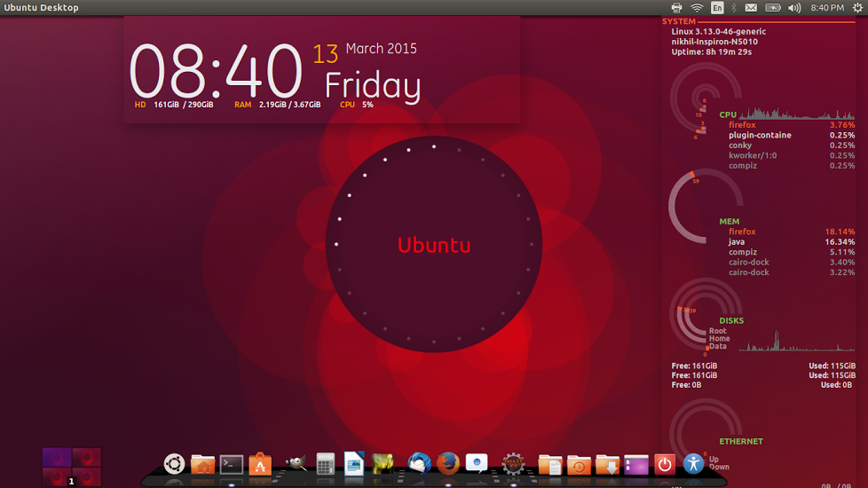Open the 8:40 PM clock menu

tap(827, 8)
